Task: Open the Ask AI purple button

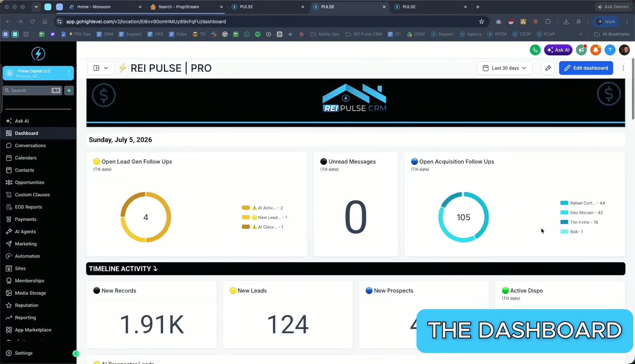Action: point(558,50)
